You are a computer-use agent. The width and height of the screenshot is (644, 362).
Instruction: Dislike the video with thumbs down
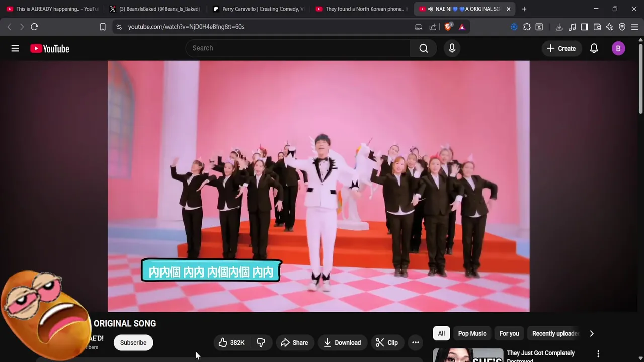(261, 343)
